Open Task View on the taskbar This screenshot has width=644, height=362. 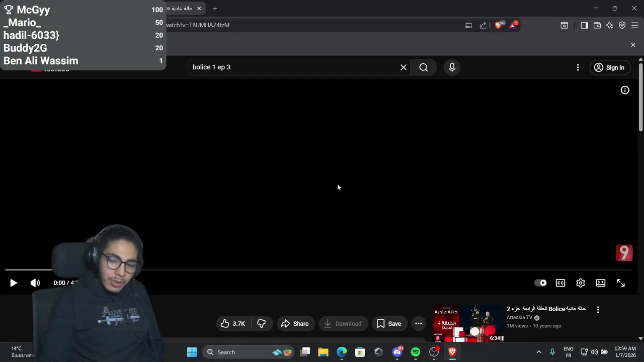pyautogui.click(x=305, y=352)
